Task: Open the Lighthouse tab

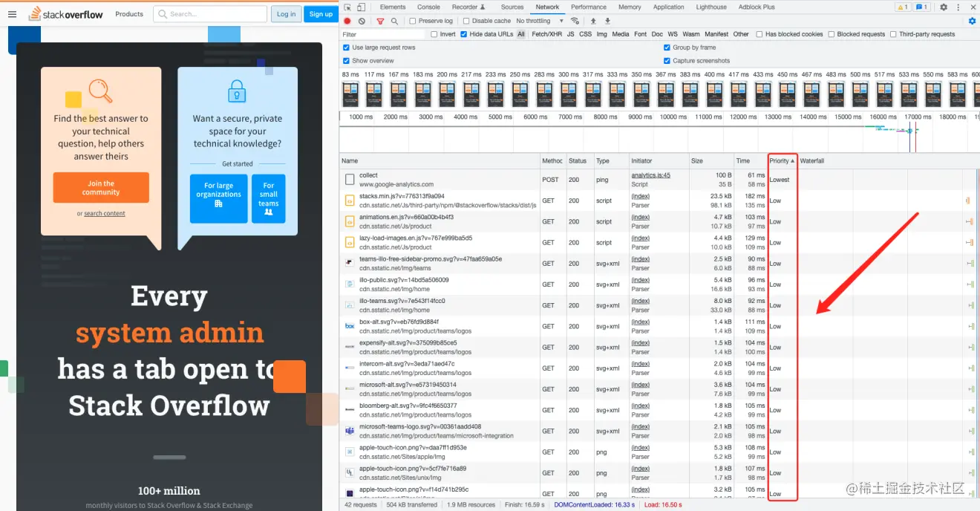Action: coord(711,7)
